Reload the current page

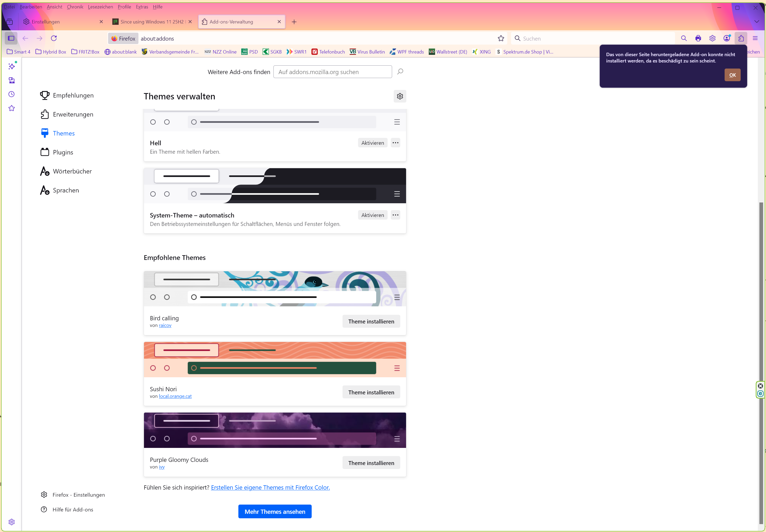[x=54, y=38]
